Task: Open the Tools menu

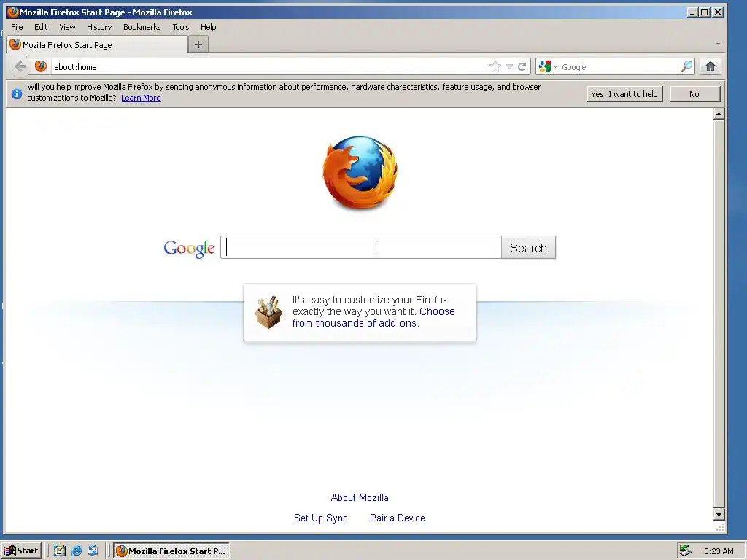Action: [181, 27]
